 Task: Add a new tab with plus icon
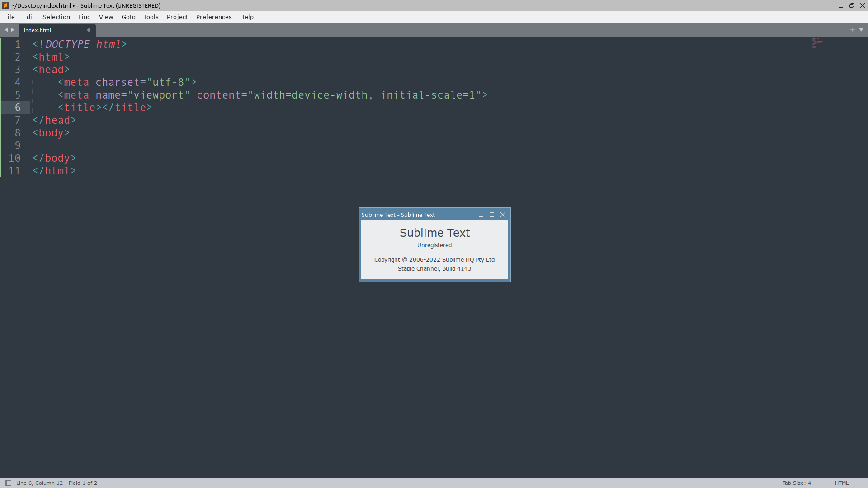point(853,30)
